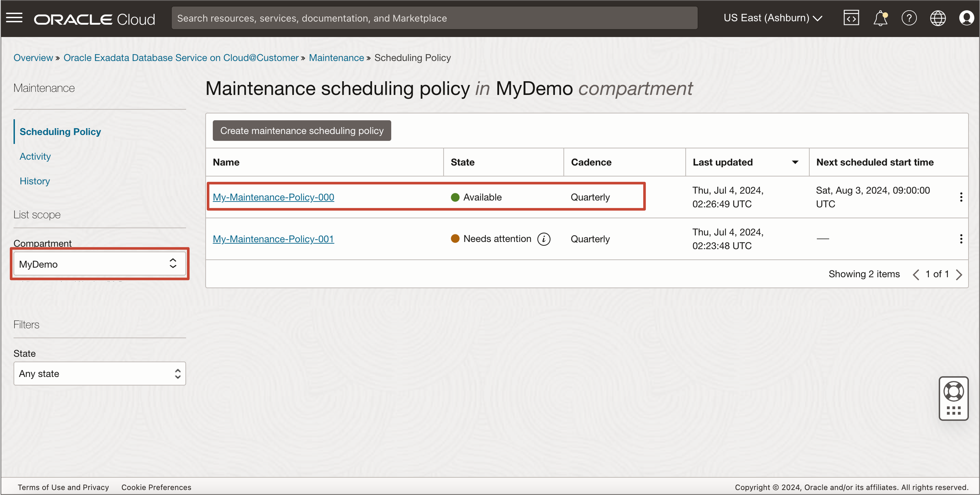This screenshot has height=495, width=980.
Task: Open My-Maintenance-Policy-000 details
Action: coord(273,197)
